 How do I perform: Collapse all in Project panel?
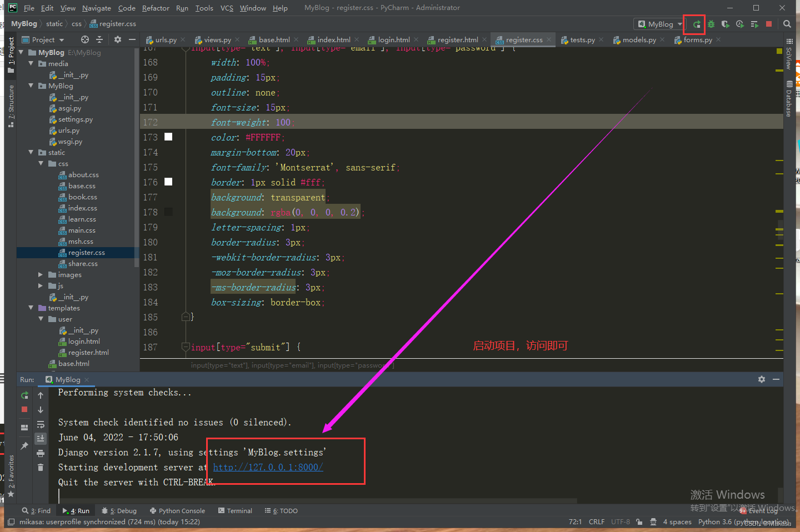(x=99, y=39)
